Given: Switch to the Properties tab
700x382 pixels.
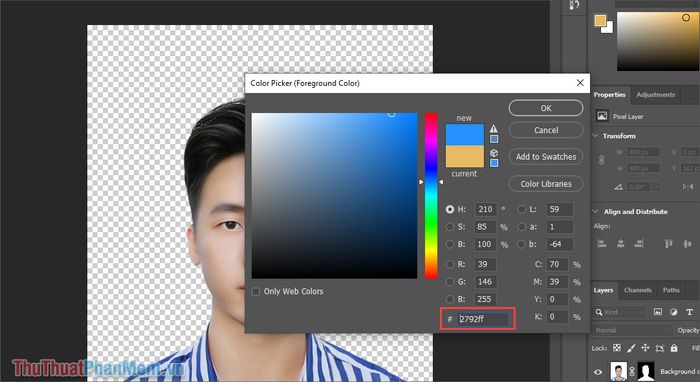Looking at the screenshot, I should [609, 95].
